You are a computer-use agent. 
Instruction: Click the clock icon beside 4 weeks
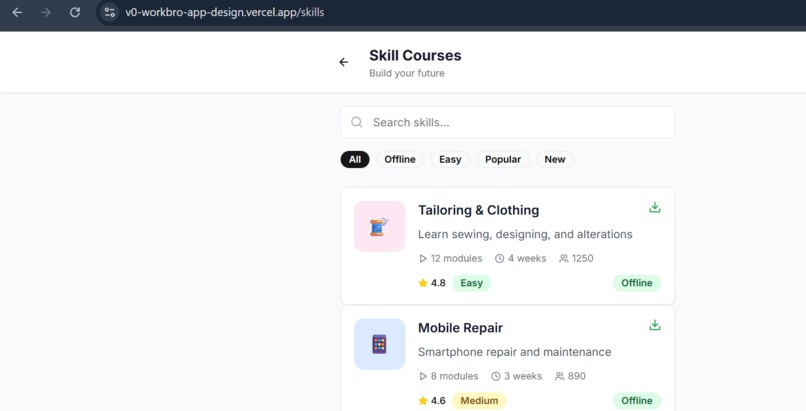click(x=500, y=258)
